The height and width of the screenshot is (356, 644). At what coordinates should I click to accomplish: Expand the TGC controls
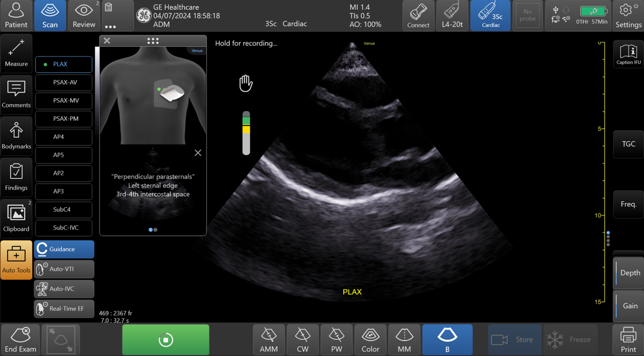[x=628, y=144]
